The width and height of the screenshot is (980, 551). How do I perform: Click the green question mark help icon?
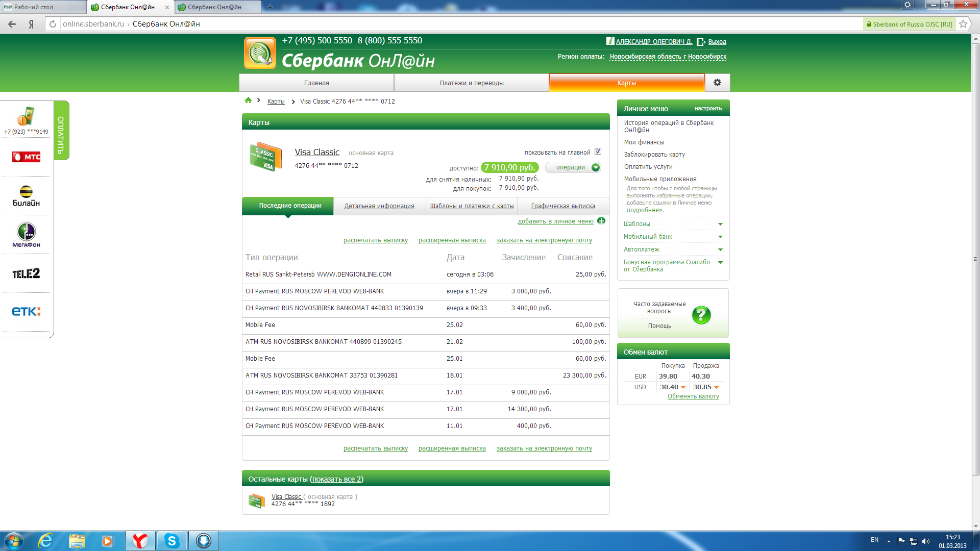(x=701, y=315)
